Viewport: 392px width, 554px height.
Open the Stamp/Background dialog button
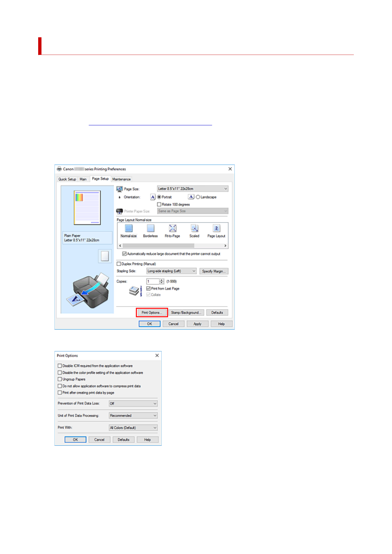click(x=186, y=313)
